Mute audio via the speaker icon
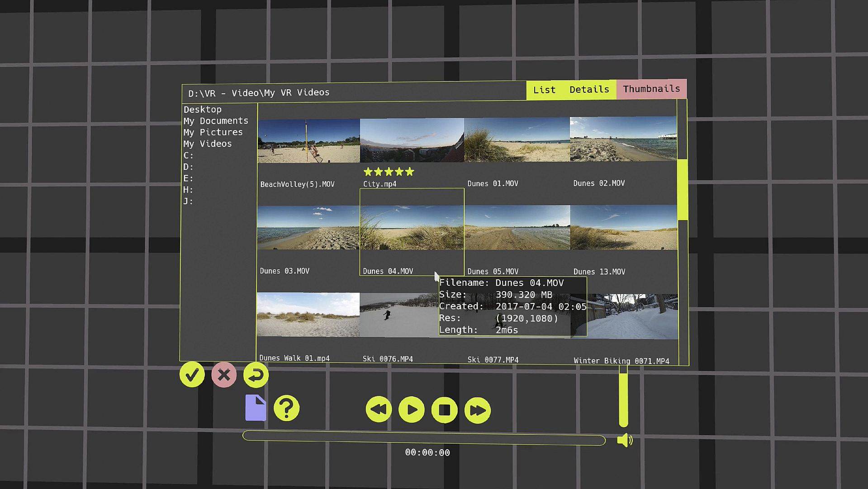The height and width of the screenshot is (489, 868). pos(625,440)
